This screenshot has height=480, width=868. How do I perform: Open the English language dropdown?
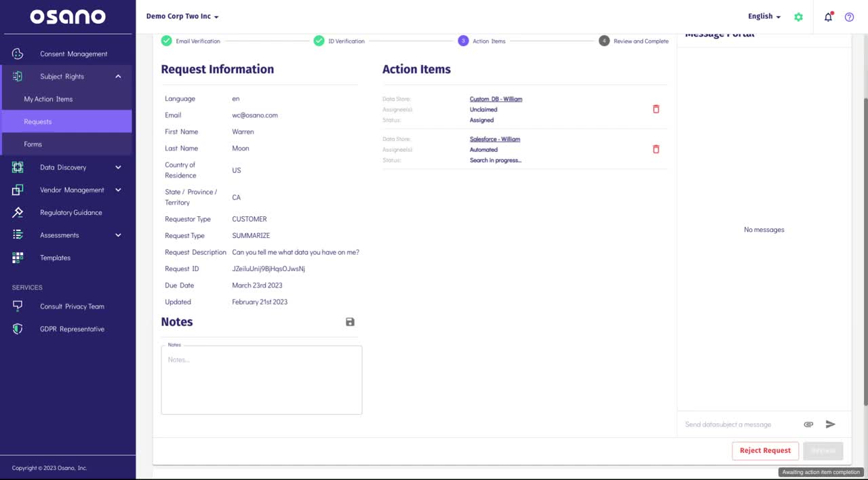click(x=764, y=16)
